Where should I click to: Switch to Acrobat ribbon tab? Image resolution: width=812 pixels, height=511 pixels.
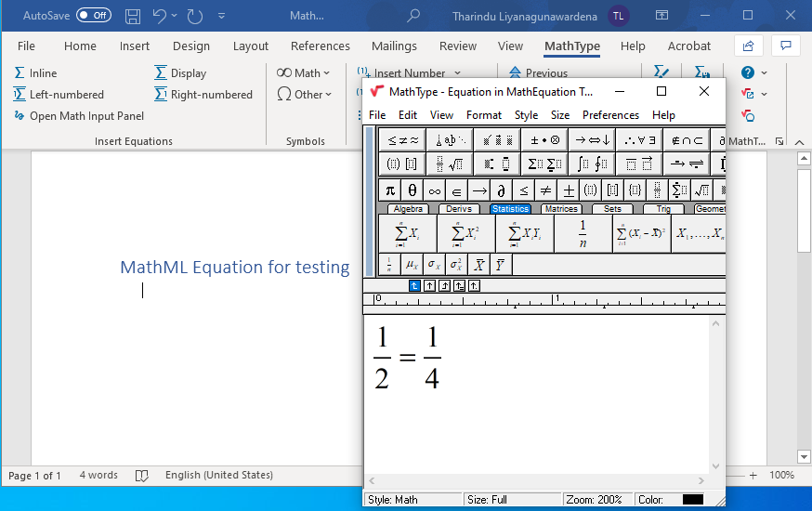coord(688,46)
